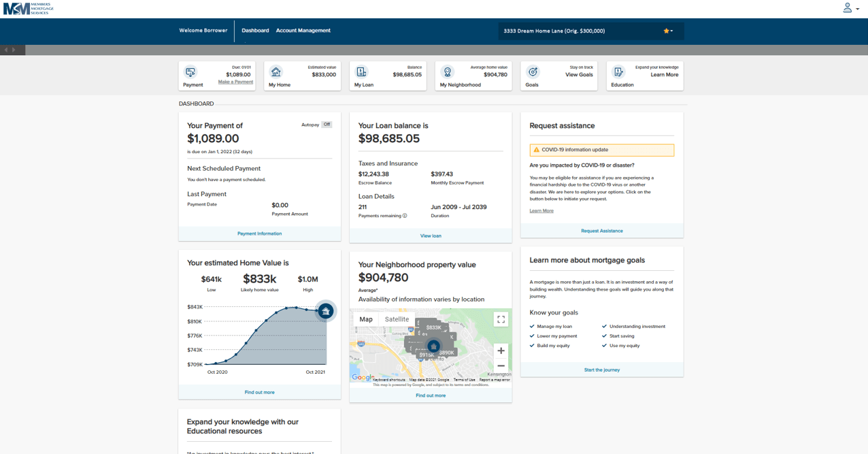Viewport: 868px width, 454px height.
Task: Click the $98,685.05 loan balance amount
Action: [x=389, y=139]
